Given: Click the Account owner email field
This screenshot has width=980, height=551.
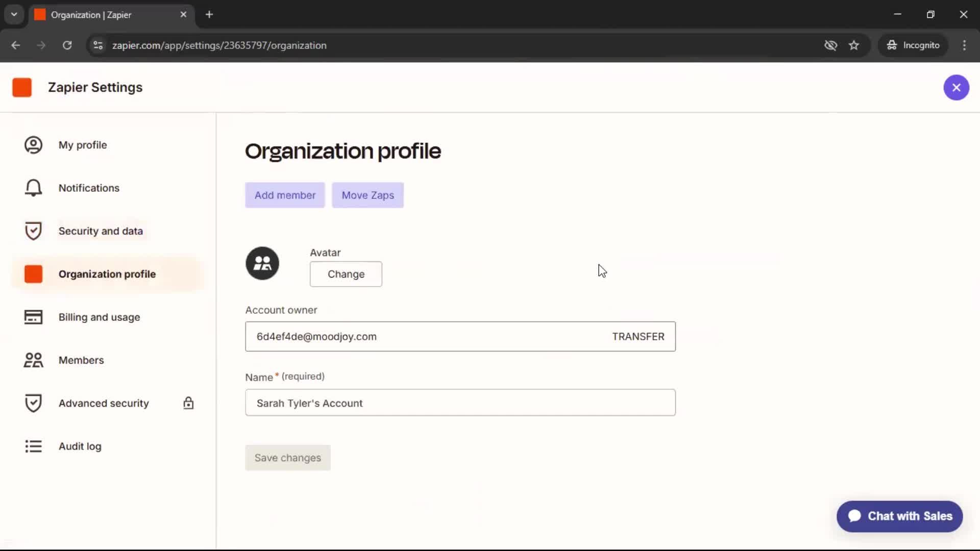Looking at the screenshot, I should pyautogui.click(x=460, y=336).
